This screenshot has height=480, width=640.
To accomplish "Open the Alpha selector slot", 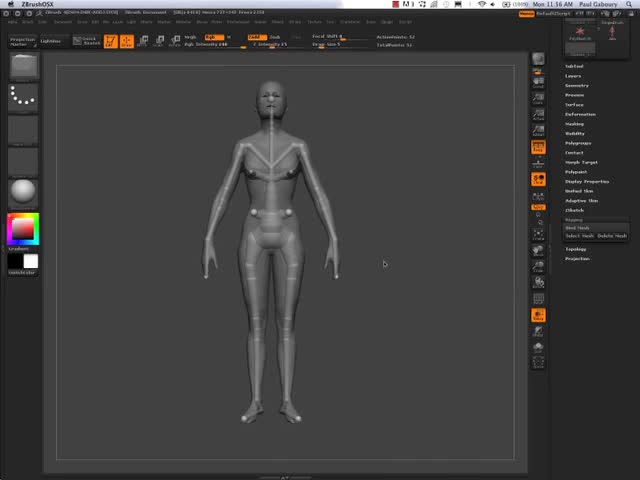I will pos(23,131).
